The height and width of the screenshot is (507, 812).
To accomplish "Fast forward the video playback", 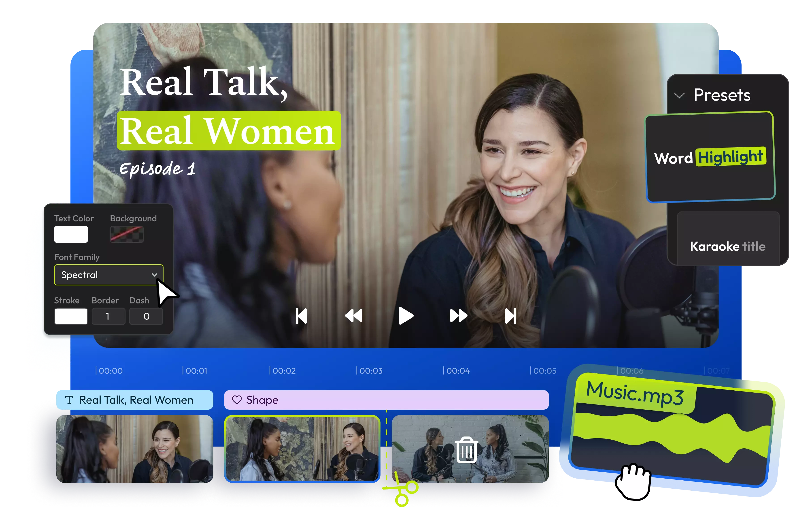I will click(458, 316).
